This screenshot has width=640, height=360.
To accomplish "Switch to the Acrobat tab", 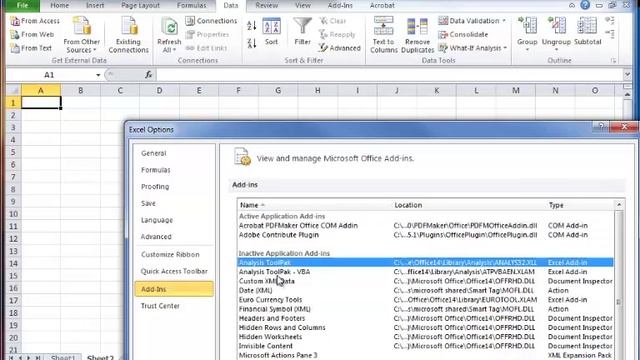I will click(x=382, y=5).
